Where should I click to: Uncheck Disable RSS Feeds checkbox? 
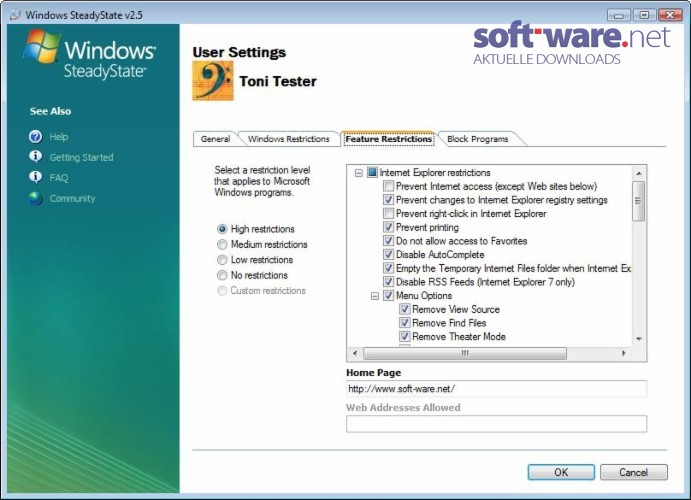pyautogui.click(x=388, y=281)
